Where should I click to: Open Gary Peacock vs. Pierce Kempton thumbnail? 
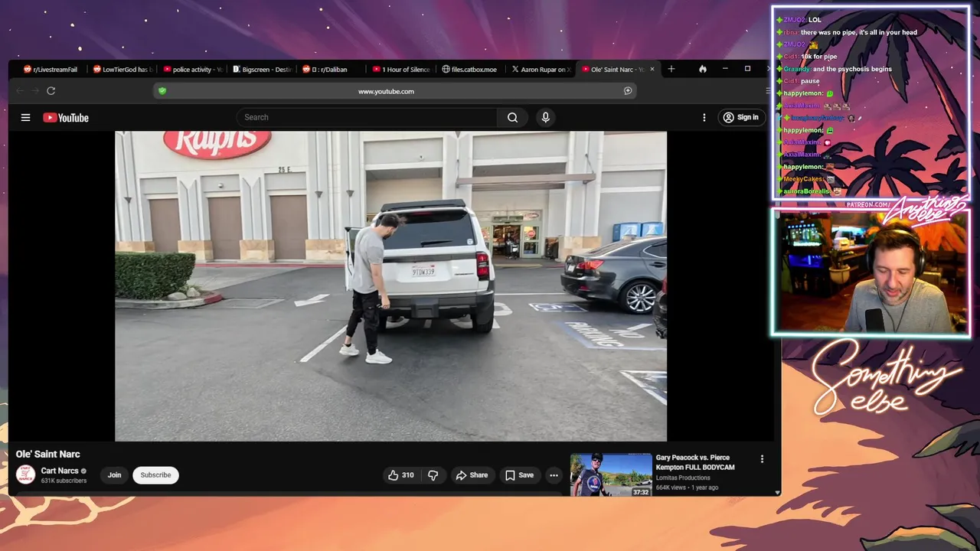coord(611,474)
